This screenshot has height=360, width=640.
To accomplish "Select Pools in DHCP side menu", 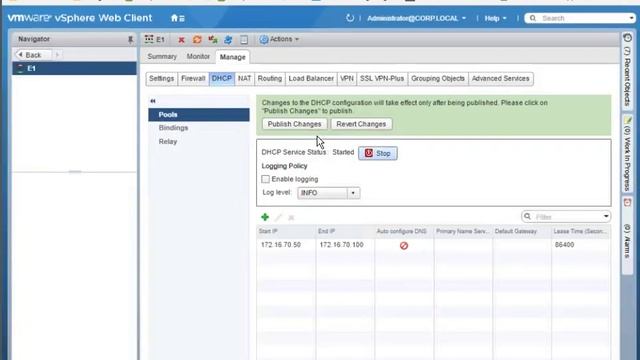I will pos(199,115).
